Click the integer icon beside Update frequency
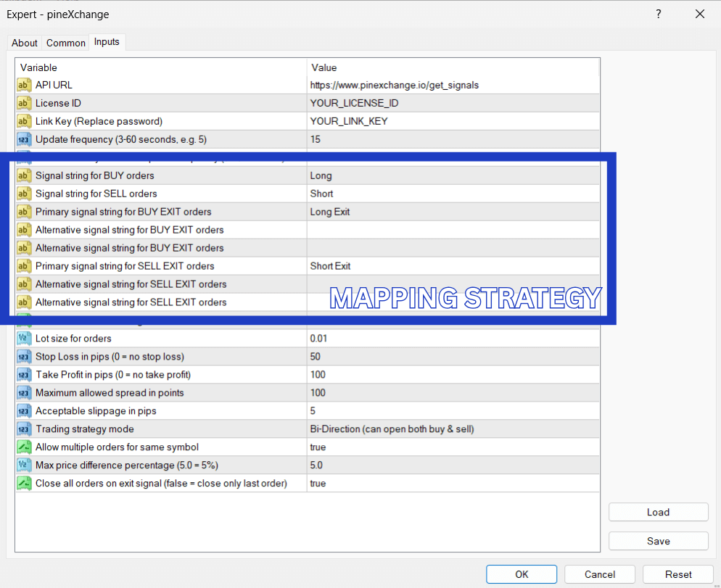Image resolution: width=721 pixels, height=588 pixels. tap(23, 139)
